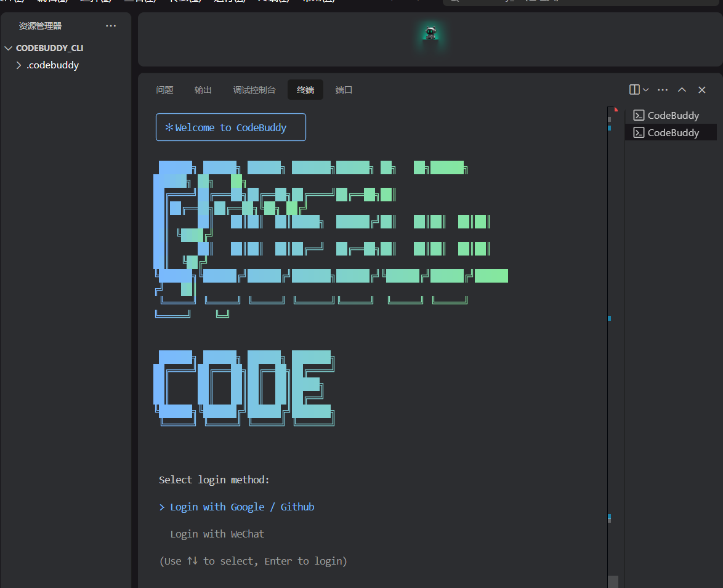Open split terminal dropdown arrow
Viewport: 723px width, 588px height.
[x=646, y=90]
